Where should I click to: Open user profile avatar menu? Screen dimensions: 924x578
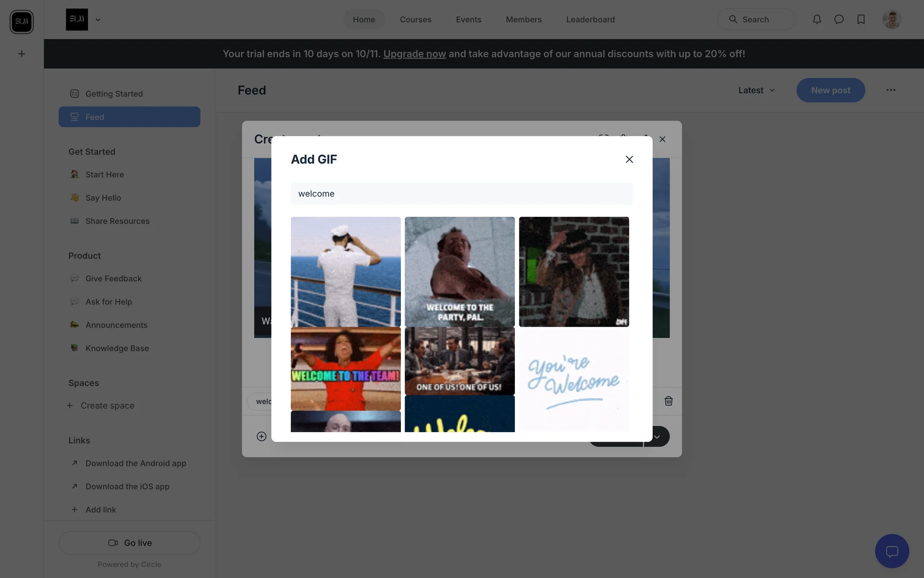point(891,19)
